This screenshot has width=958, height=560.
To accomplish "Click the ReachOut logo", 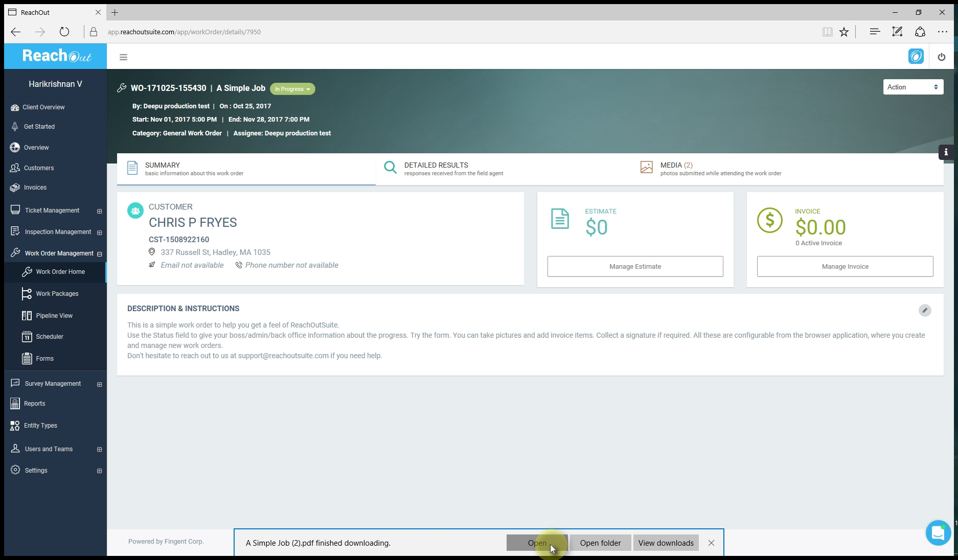I will (x=56, y=56).
